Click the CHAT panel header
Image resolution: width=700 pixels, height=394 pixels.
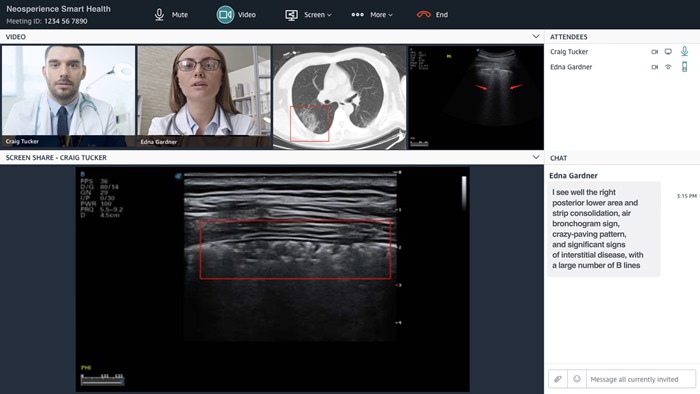coord(558,158)
